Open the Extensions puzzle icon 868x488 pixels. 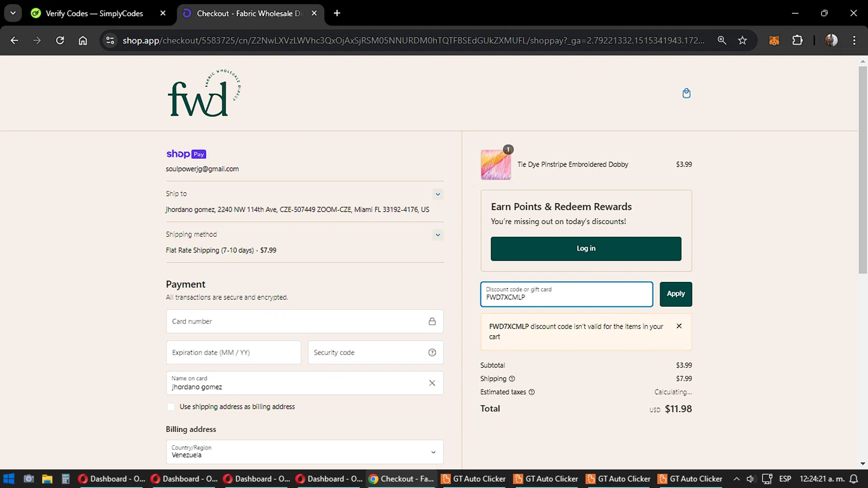click(797, 41)
